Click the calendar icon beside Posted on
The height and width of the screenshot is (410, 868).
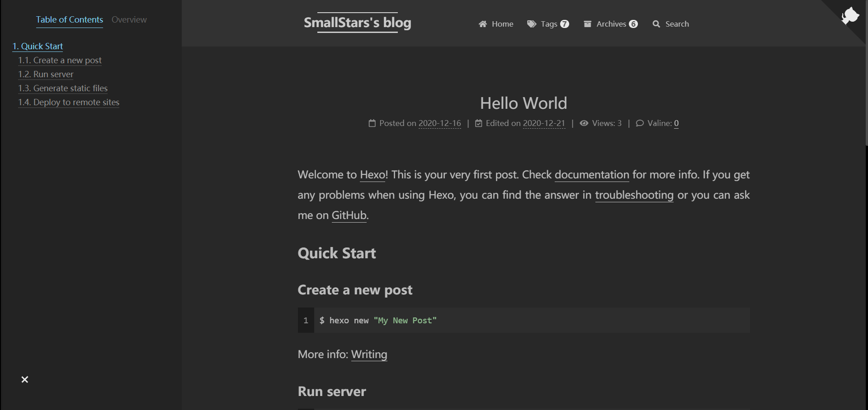coord(372,123)
